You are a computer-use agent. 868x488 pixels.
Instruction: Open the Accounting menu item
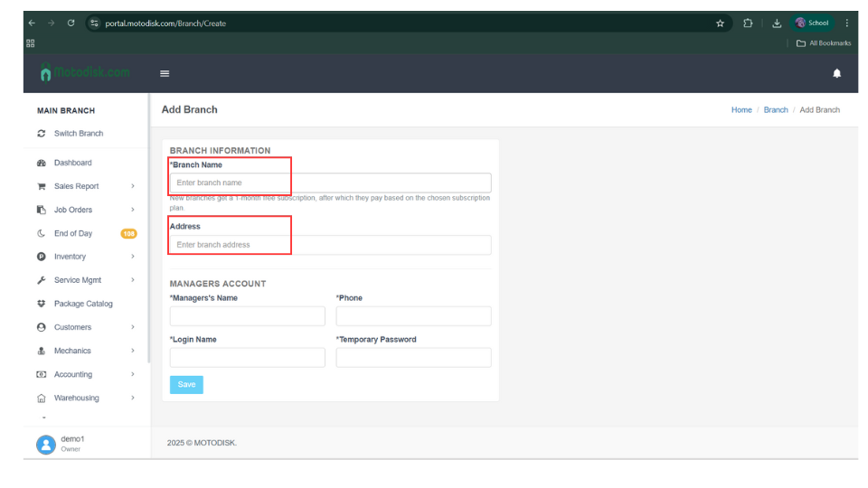click(x=73, y=375)
